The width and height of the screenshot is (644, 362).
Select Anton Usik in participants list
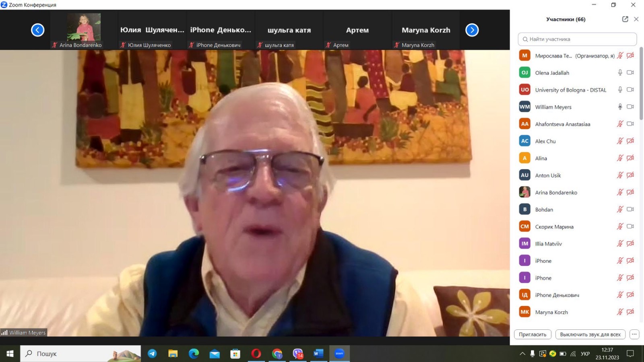(577, 175)
